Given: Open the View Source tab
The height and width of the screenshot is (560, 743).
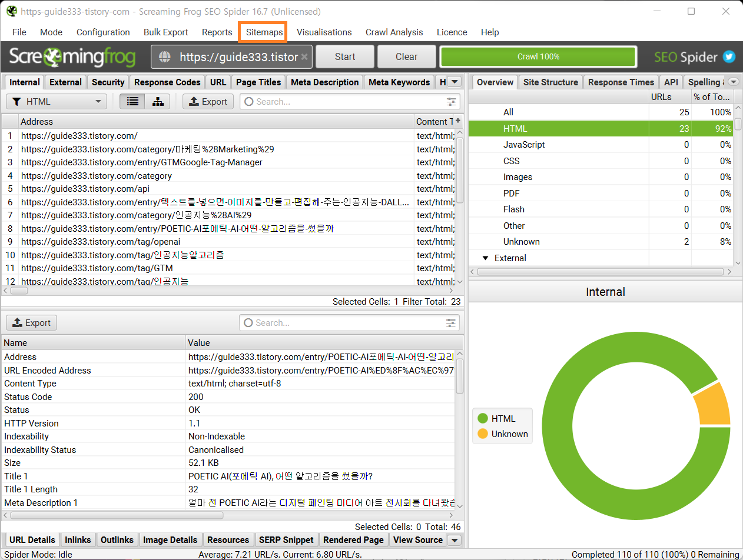Looking at the screenshot, I should [418, 540].
